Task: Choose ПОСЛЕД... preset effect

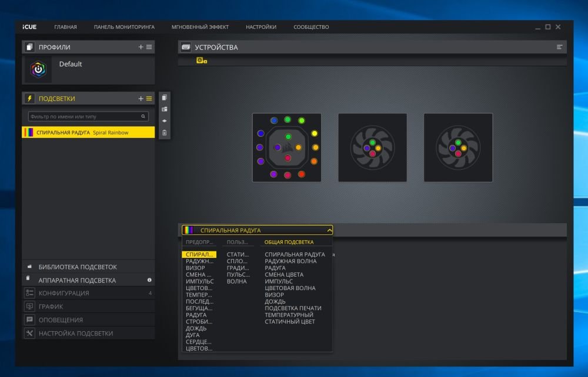Action: click(x=199, y=302)
